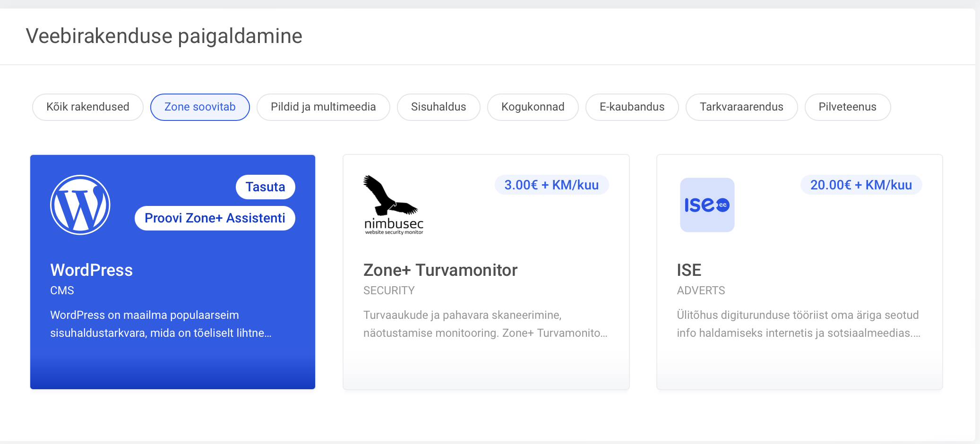Select the Zone soovitab filter
Screen dimensions: 980x444
200,107
